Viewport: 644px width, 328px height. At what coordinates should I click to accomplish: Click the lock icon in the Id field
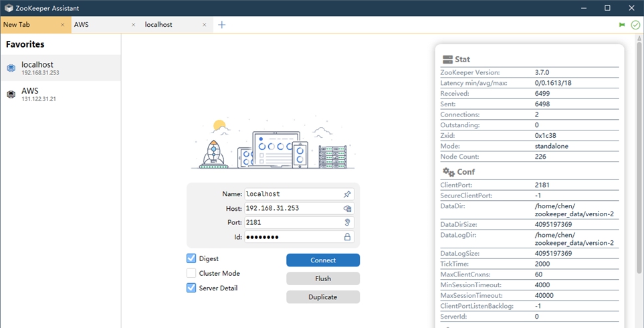click(x=347, y=237)
